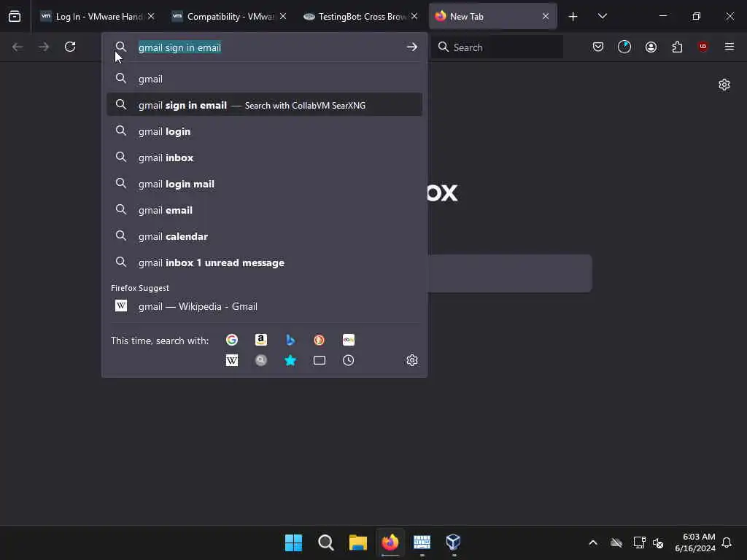
Task: Open Save to Pocket icon
Action: [598, 47]
